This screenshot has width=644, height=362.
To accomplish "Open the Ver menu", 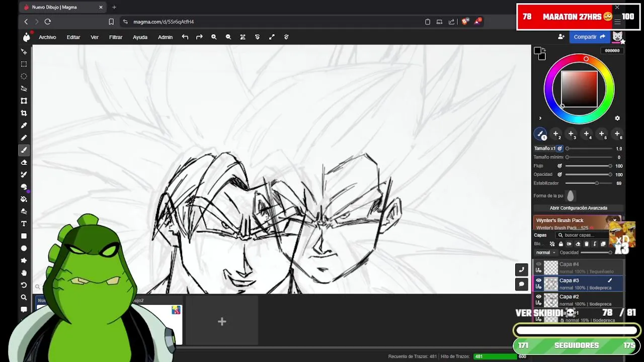I will (95, 37).
